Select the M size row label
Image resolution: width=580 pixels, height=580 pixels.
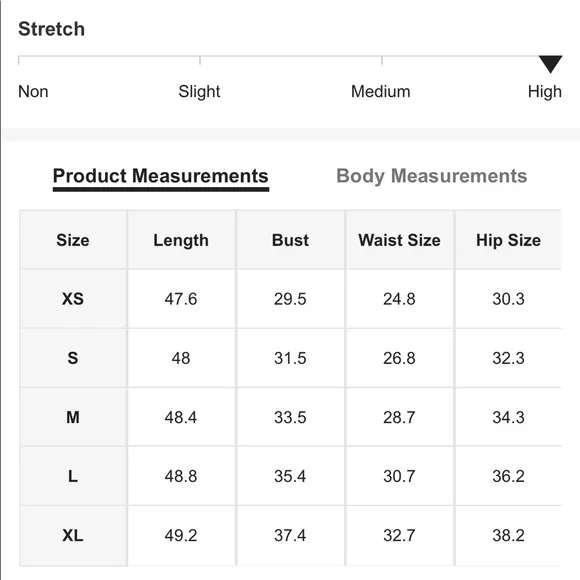tap(73, 417)
